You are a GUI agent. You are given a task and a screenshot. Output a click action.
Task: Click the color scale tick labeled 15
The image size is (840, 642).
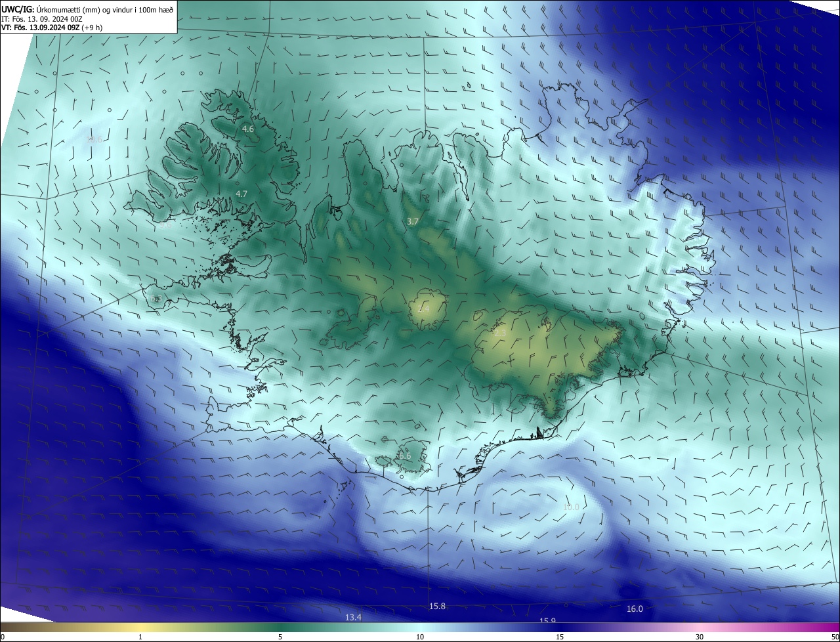[560, 637]
